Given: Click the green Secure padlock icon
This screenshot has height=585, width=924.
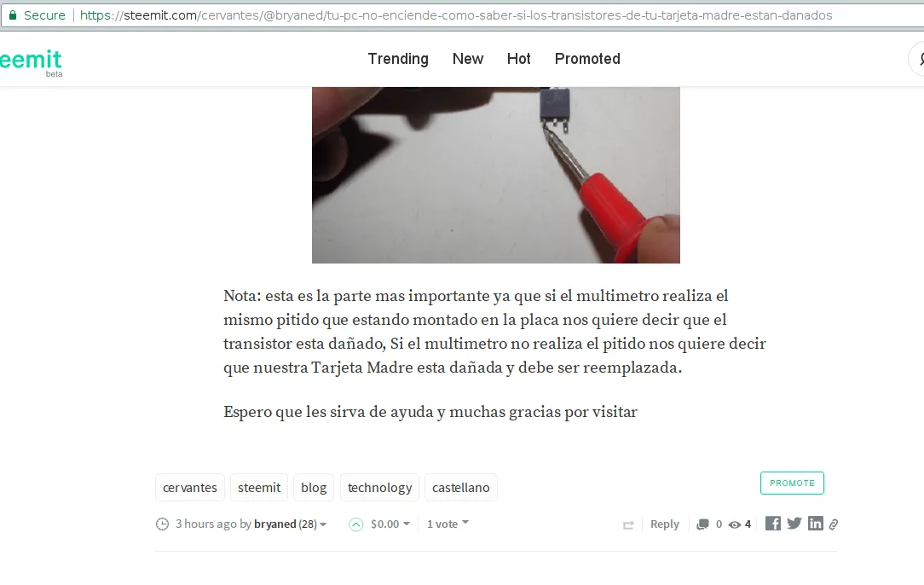Looking at the screenshot, I should 13,14.
